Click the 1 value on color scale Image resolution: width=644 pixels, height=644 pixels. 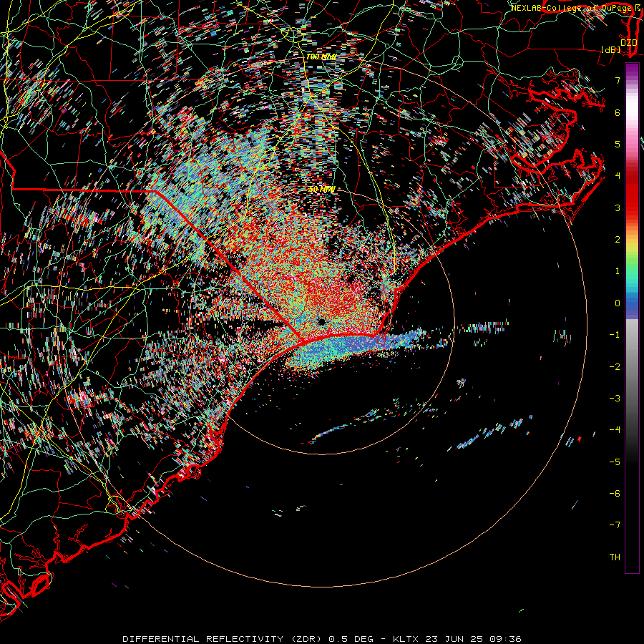[618, 271]
